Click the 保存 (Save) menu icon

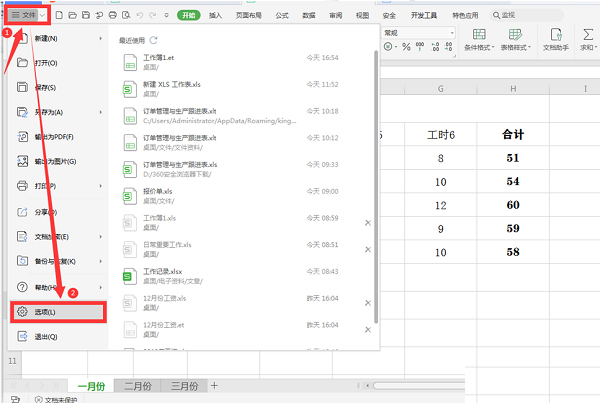click(x=23, y=88)
